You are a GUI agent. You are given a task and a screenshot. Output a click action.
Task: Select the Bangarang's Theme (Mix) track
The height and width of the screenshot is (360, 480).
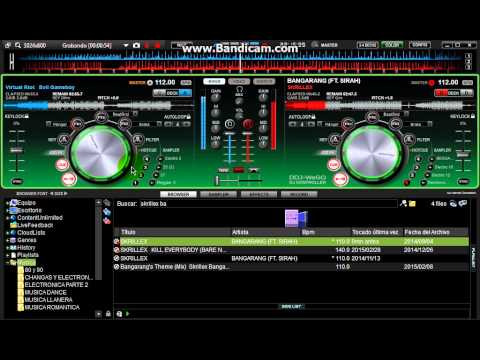pos(291,267)
